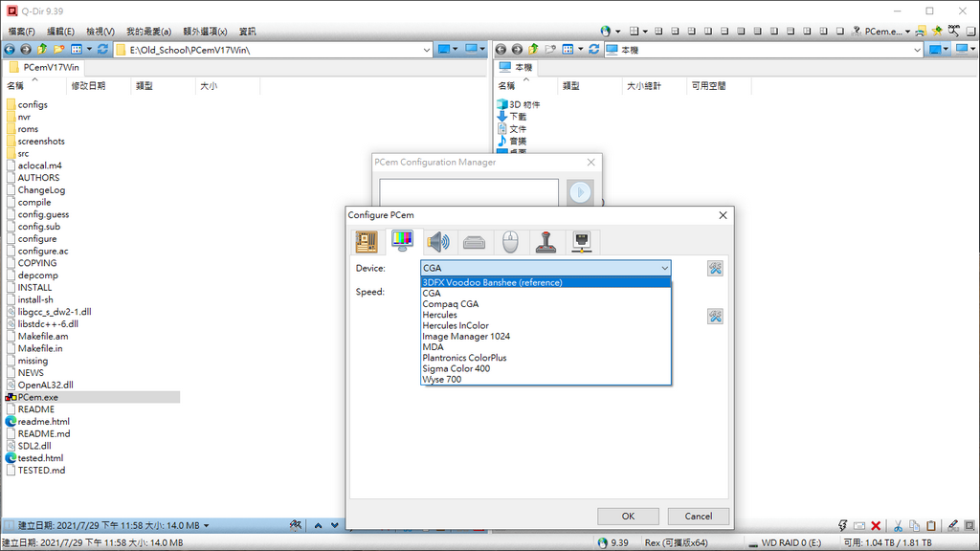
Task: Close the Configure PCem dialog
Action: (x=723, y=215)
